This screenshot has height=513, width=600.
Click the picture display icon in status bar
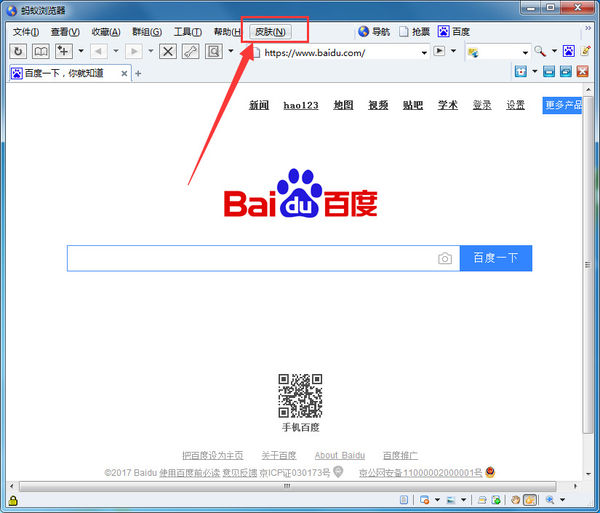point(452,500)
